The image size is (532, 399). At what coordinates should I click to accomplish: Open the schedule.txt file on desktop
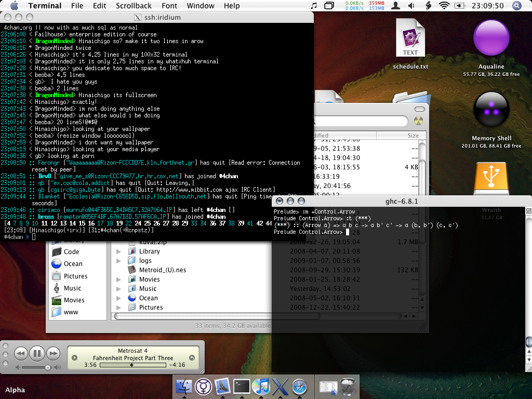(x=410, y=42)
